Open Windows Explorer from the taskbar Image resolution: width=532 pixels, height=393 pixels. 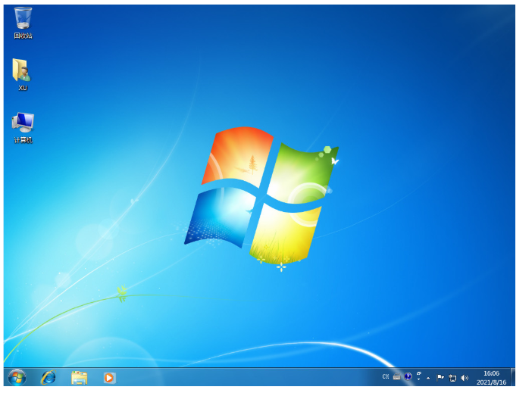coord(79,377)
